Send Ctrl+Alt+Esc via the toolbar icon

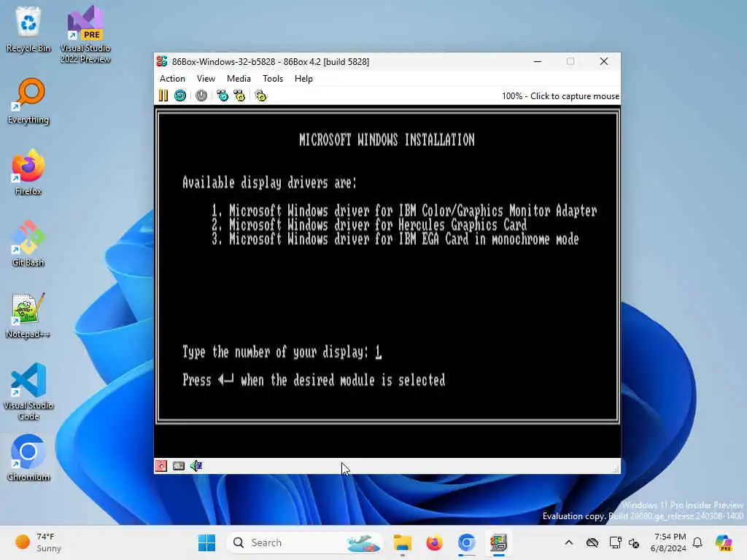tap(239, 96)
